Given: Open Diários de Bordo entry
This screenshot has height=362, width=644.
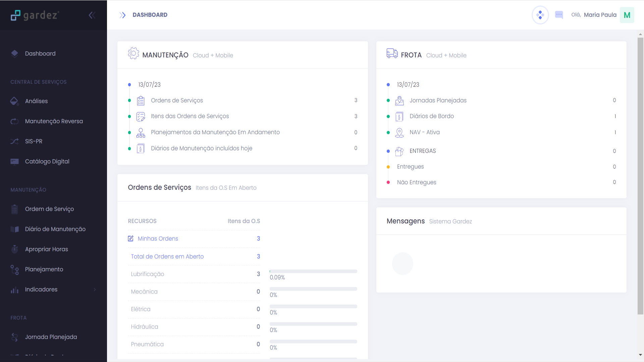Looking at the screenshot, I should (431, 116).
